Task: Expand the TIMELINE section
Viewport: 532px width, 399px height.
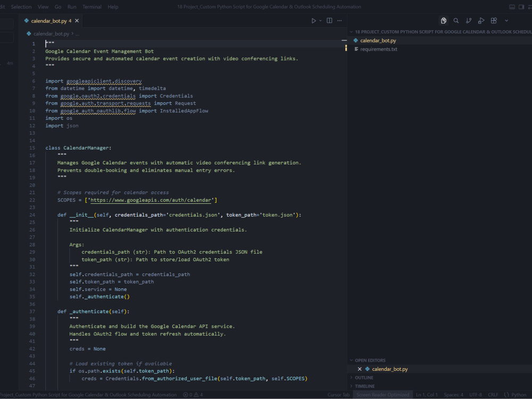Action: click(x=440, y=386)
